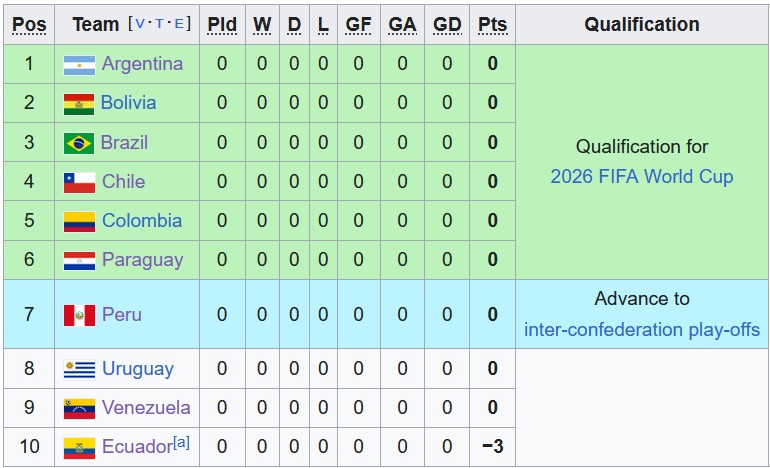Click the Ecuador flag icon
This screenshot has height=468, width=770.
(x=79, y=447)
